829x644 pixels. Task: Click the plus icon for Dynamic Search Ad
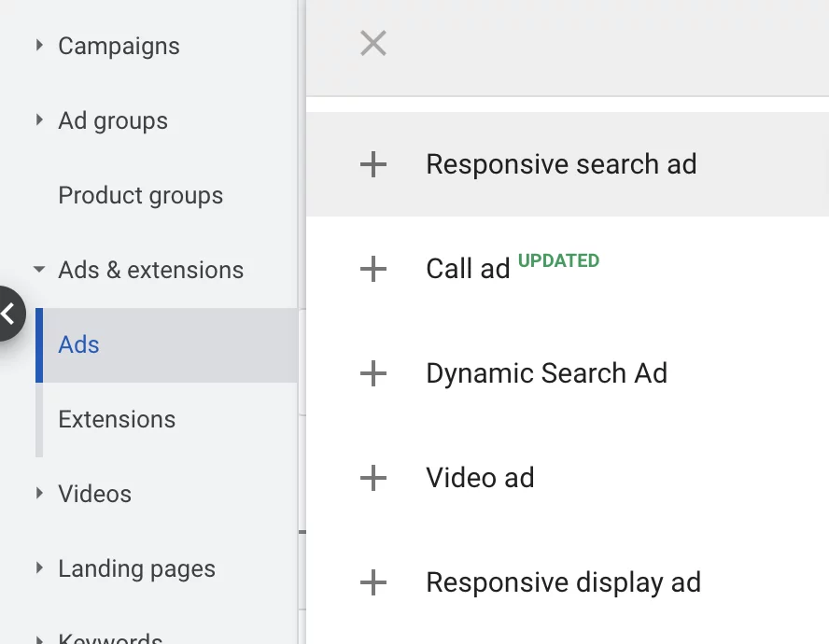click(x=373, y=373)
